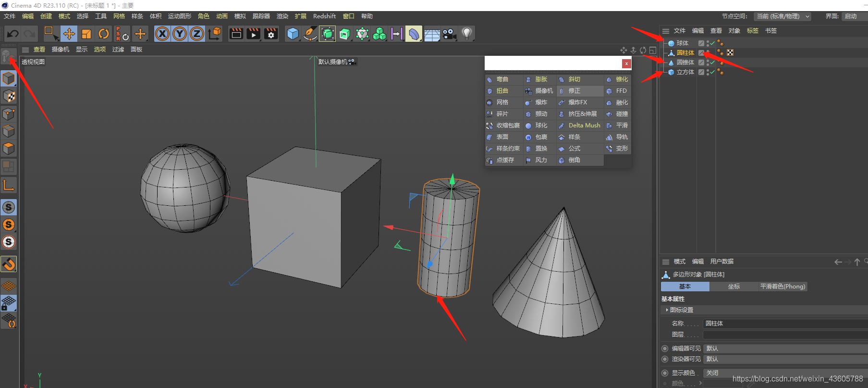The width and height of the screenshot is (868, 388).
Task: Activate the Scale tool
Action: [x=86, y=34]
